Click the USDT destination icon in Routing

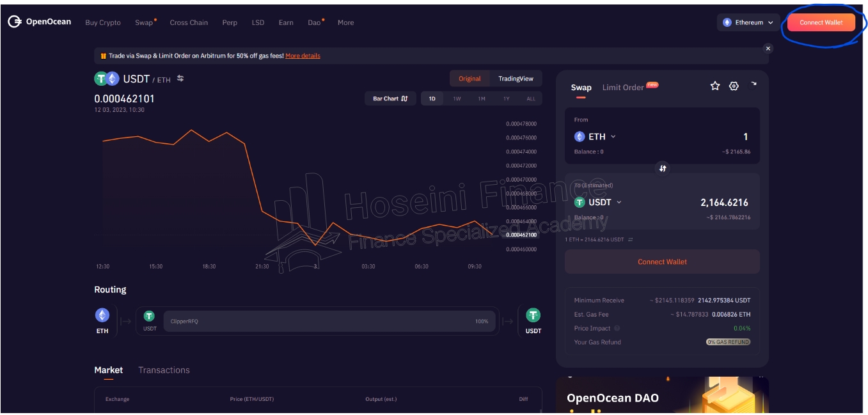click(533, 315)
